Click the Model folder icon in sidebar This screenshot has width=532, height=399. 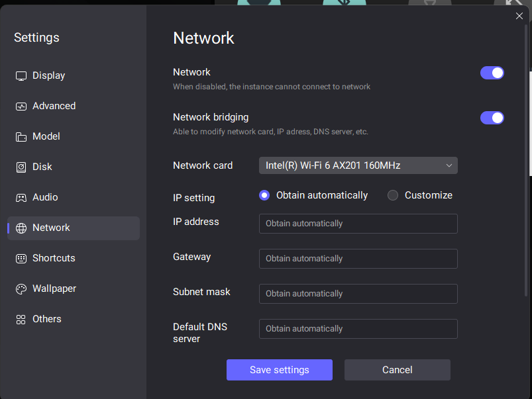(x=21, y=137)
